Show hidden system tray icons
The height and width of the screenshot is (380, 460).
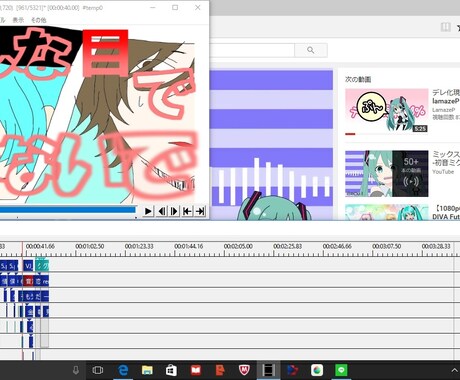(x=454, y=370)
